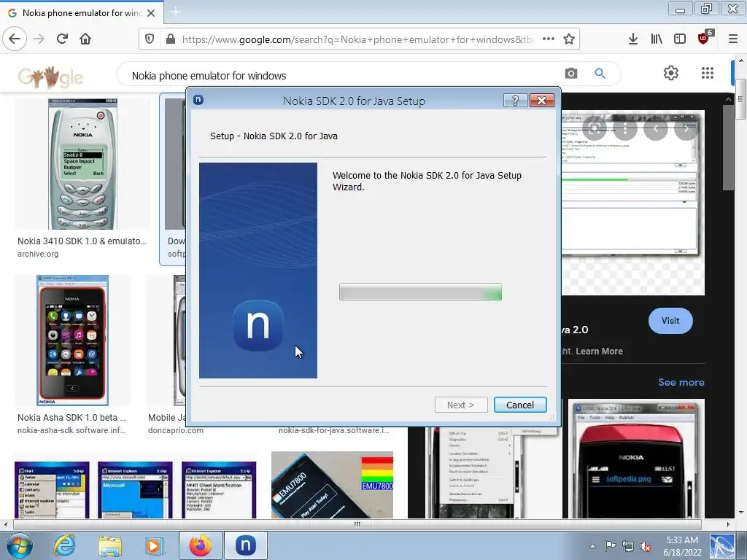Toggle the Firefox sidebar view icon
The image size is (747, 560).
[x=680, y=39]
